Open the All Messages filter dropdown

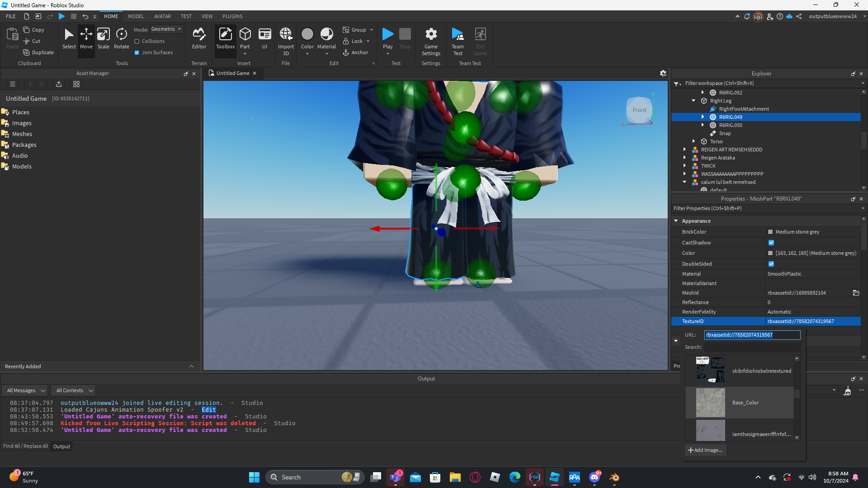coord(26,390)
